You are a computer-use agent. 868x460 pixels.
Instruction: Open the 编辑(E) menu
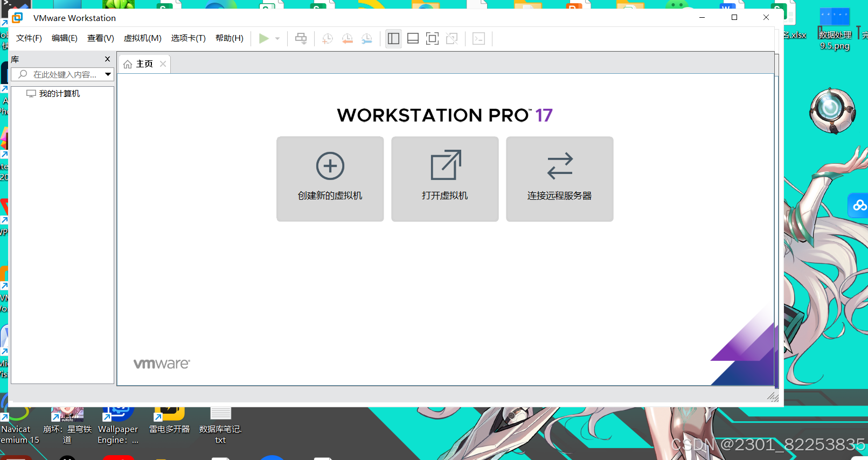pos(65,38)
